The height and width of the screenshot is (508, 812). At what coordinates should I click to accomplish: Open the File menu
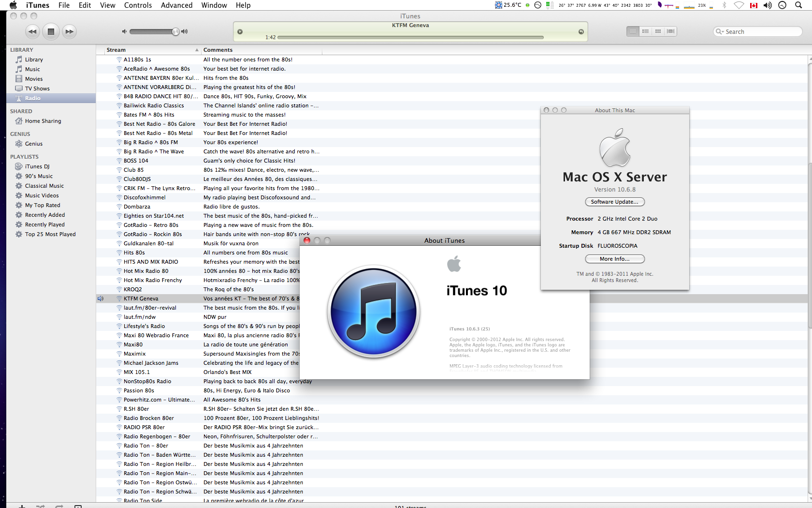tap(64, 5)
